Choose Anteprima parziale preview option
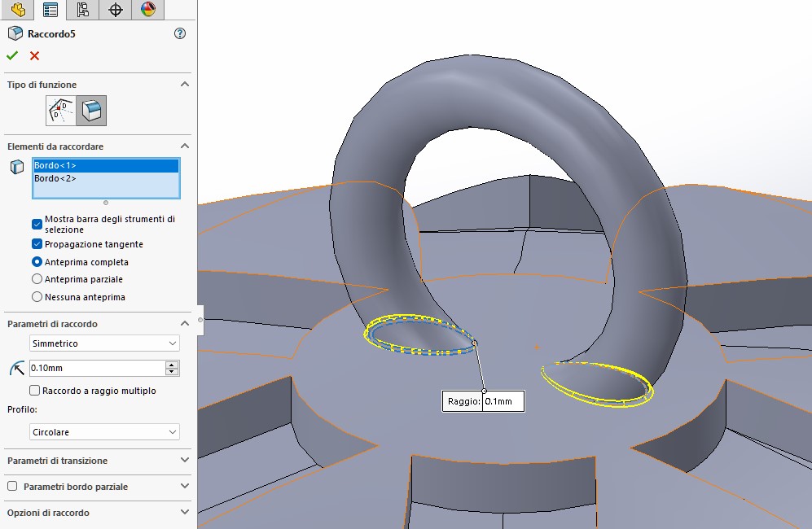Image resolution: width=812 pixels, height=529 pixels. (37, 279)
